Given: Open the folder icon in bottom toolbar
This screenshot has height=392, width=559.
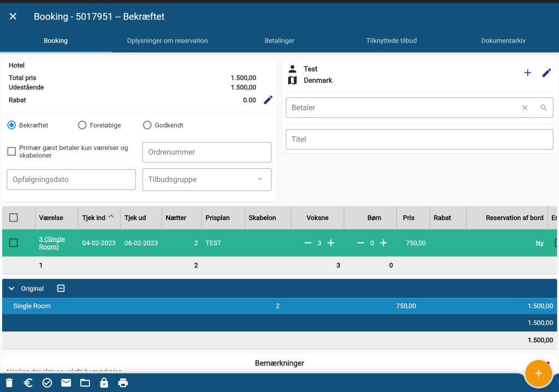Looking at the screenshot, I should (x=85, y=383).
